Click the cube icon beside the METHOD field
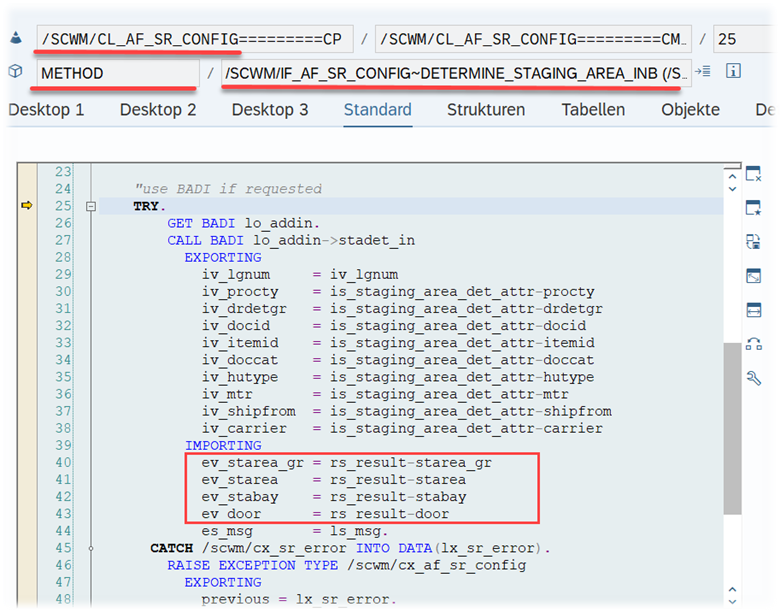The width and height of the screenshot is (780, 613). point(15,71)
